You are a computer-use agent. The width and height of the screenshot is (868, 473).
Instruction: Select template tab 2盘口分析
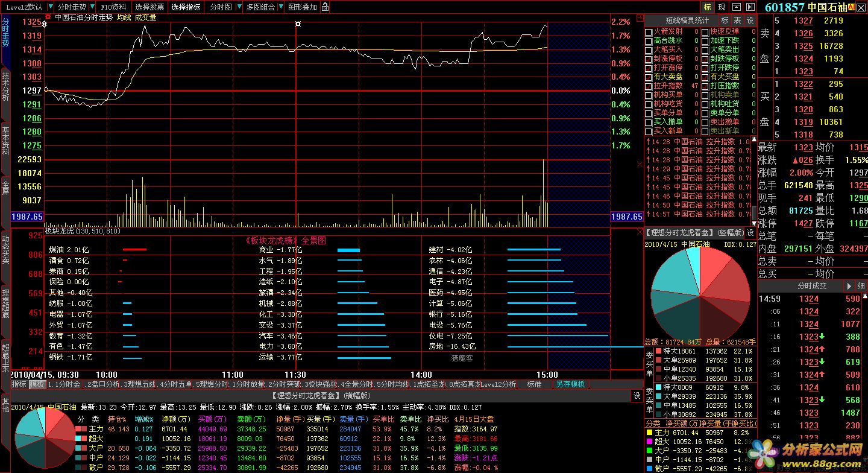[x=102, y=384]
